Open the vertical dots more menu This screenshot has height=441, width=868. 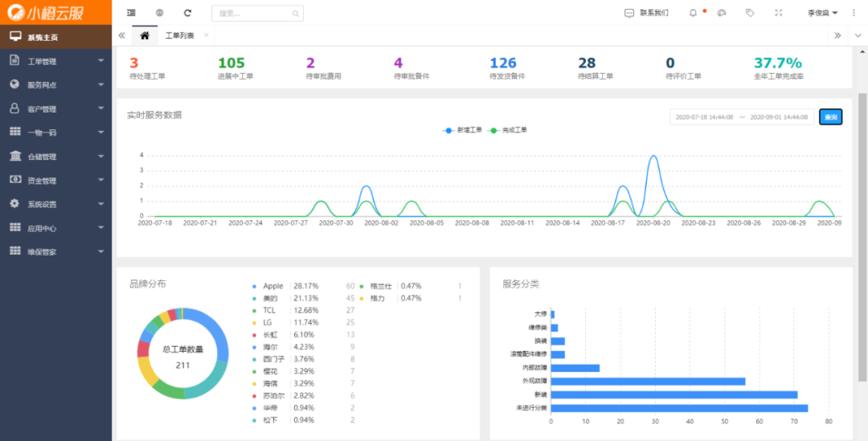pos(853,13)
